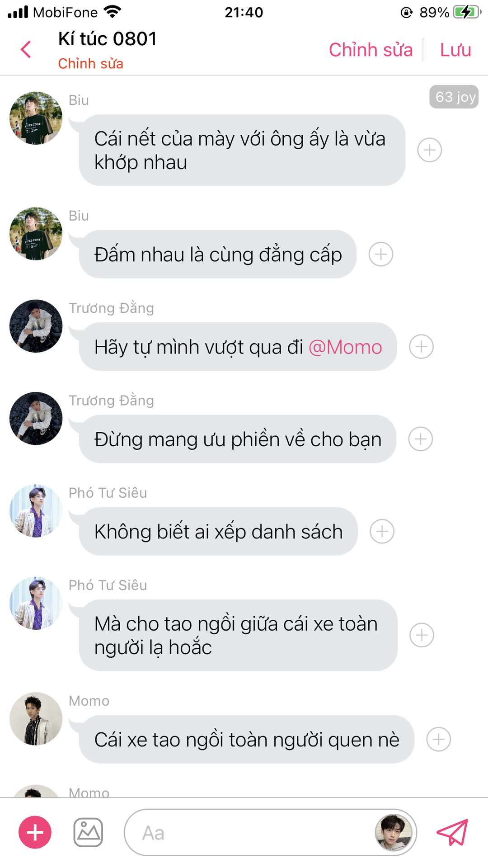The width and height of the screenshot is (488, 868).
Task: Tap plus icon beside 'Cái xe tao ngồi toàn người quen nè'
Action: click(x=438, y=739)
